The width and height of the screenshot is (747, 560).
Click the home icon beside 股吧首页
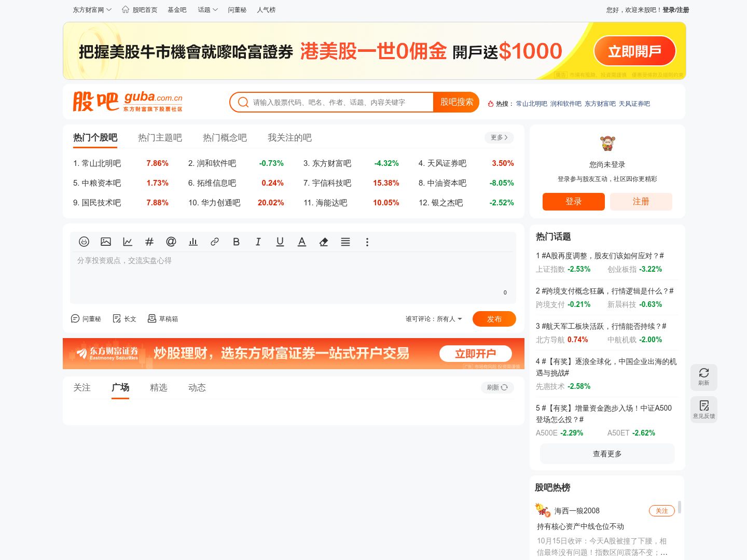tap(126, 9)
